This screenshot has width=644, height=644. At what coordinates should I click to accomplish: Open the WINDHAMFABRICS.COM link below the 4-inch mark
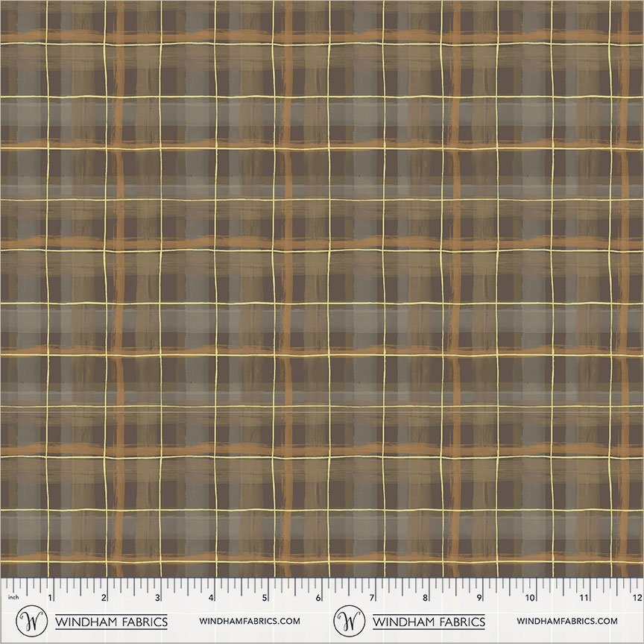250,621
